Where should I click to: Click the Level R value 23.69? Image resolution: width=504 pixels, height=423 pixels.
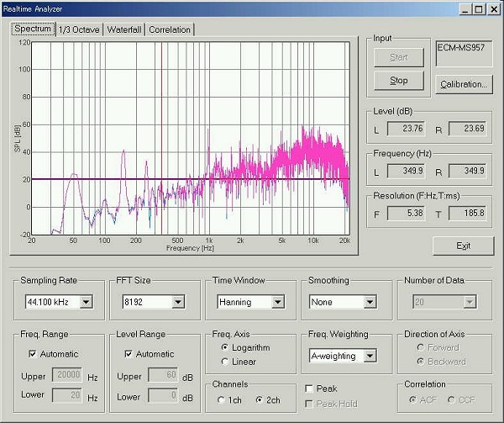click(x=468, y=129)
